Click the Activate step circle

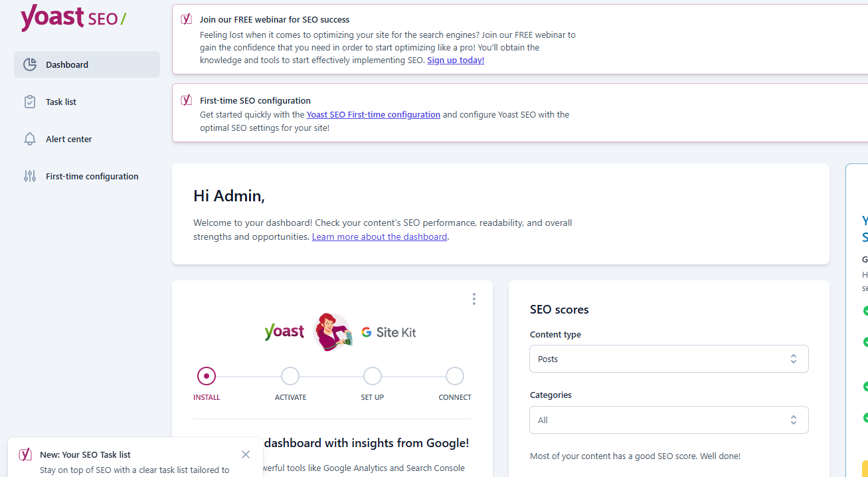point(290,376)
